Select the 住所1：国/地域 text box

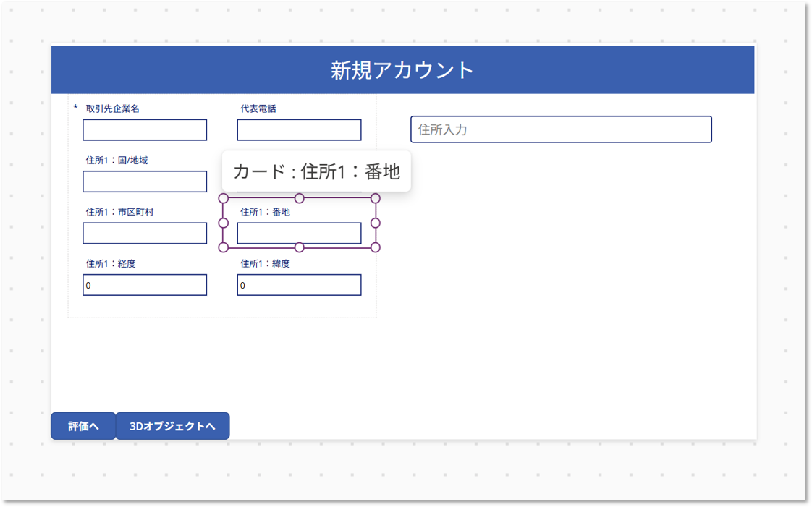(x=145, y=182)
